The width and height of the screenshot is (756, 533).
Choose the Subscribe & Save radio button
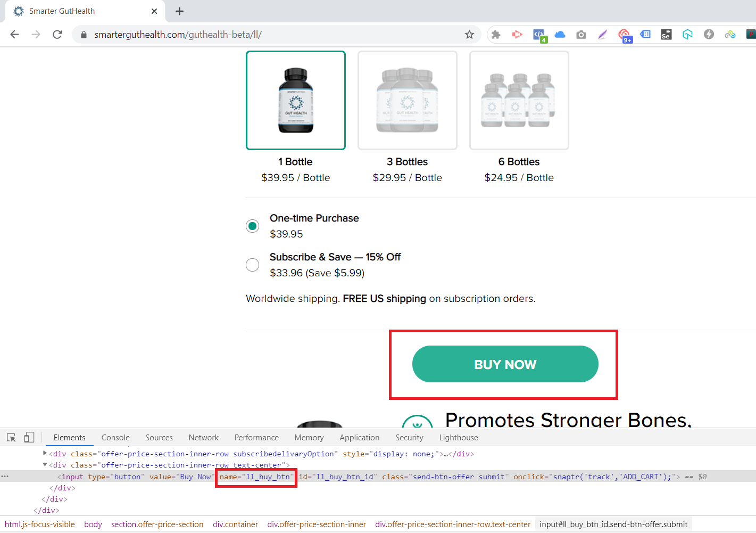click(x=253, y=265)
